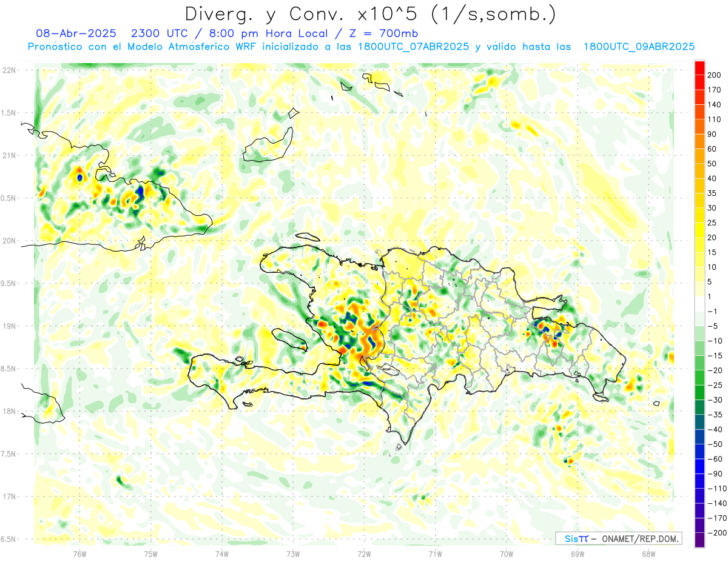Click the colorbar value -90
Viewport: 728px width, 562px height.
(x=716, y=473)
